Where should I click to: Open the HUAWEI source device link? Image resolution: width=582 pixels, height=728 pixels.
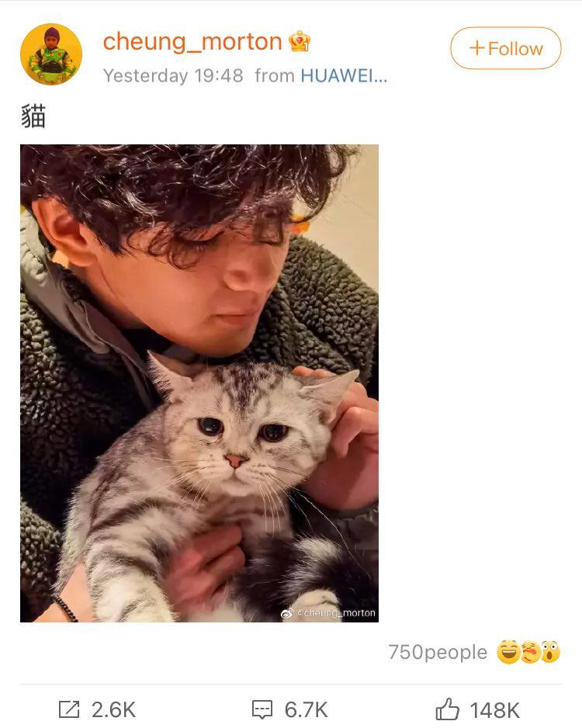[x=344, y=75]
